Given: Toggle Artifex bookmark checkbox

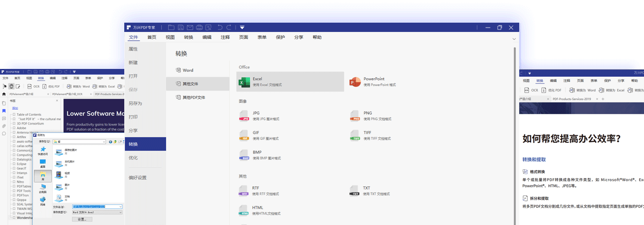Looking at the screenshot, I should (x=14, y=137).
